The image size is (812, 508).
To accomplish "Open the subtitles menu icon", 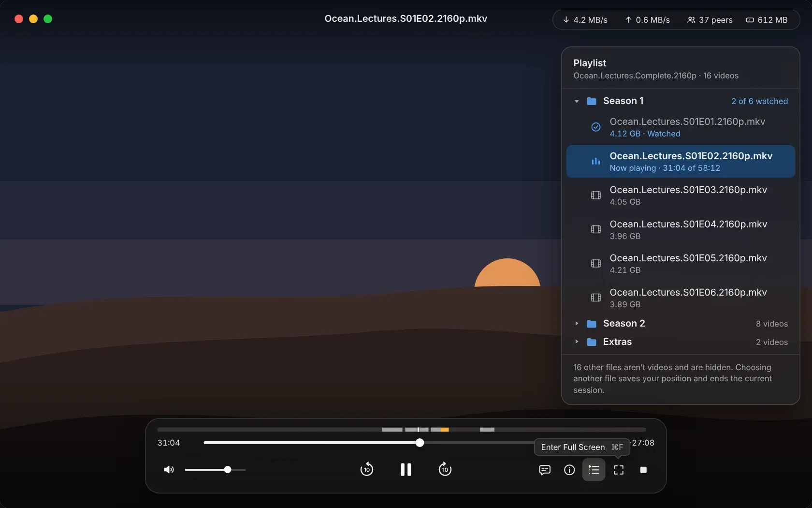I will point(545,470).
